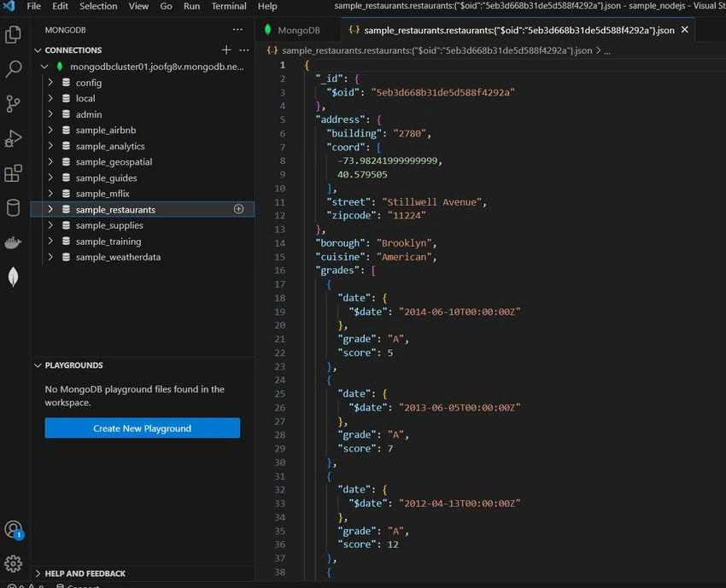This screenshot has height=588, width=726.
Task: Open Connections section more actions ellipsis
Action: 244,49
